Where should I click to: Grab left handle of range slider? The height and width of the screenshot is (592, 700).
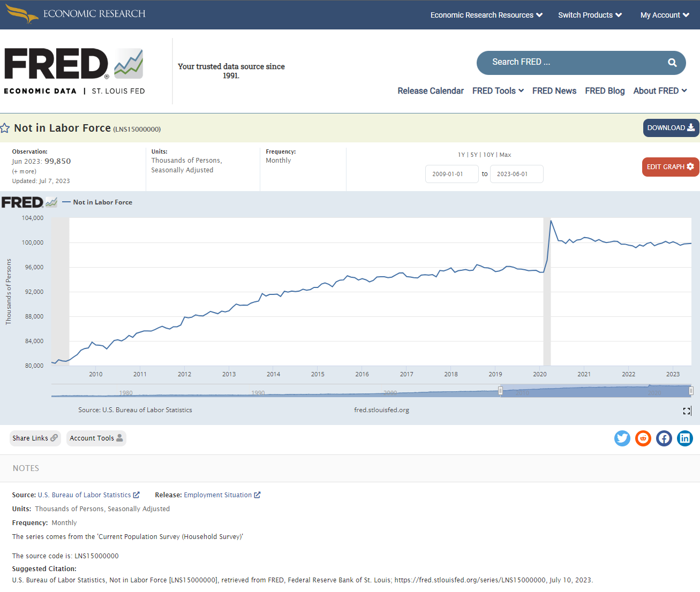[501, 391]
